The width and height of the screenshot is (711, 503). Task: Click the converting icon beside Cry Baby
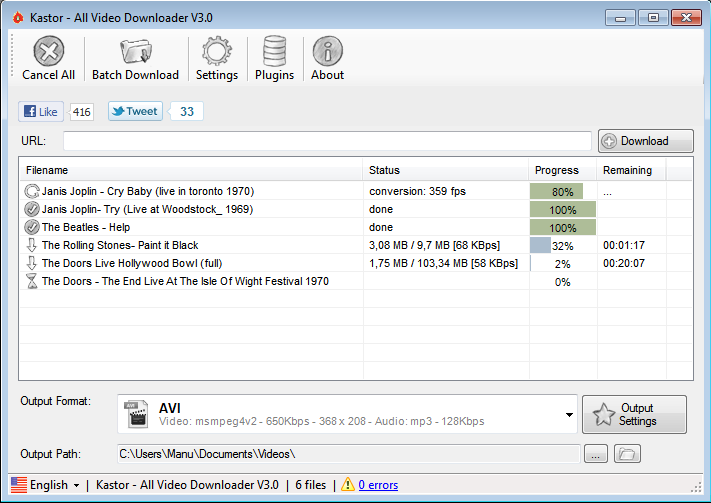point(32,191)
